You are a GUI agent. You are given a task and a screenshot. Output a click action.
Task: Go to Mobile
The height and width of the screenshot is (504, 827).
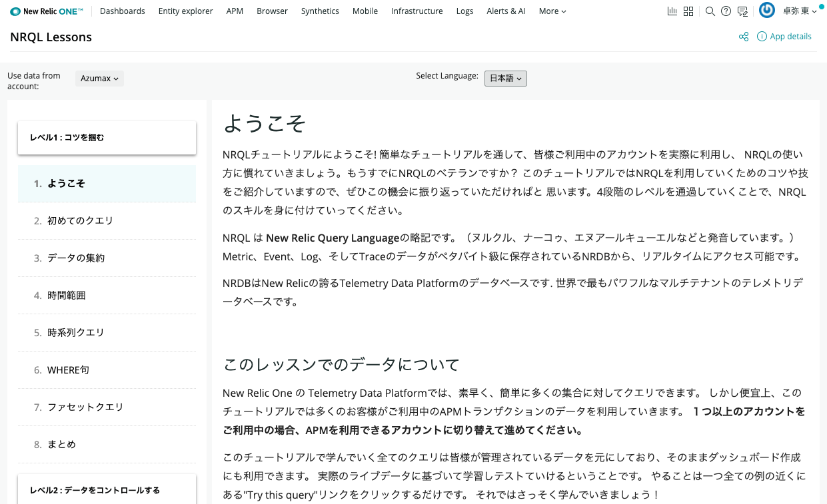(365, 11)
